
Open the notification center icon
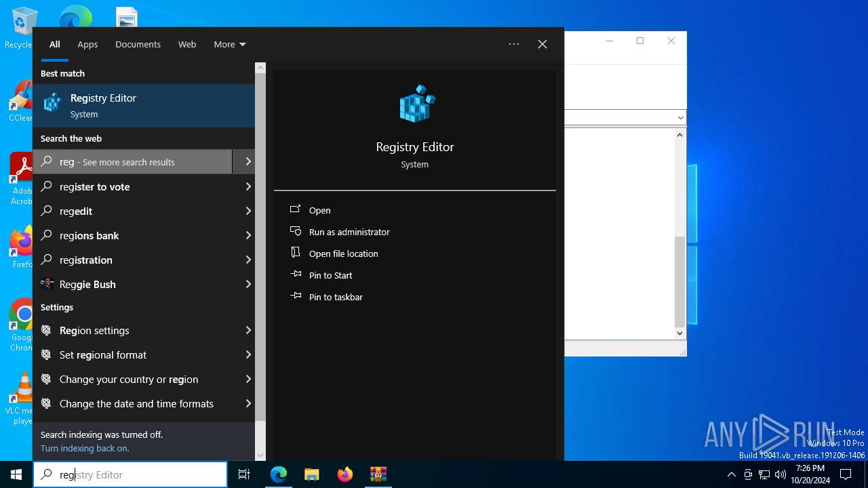846,474
